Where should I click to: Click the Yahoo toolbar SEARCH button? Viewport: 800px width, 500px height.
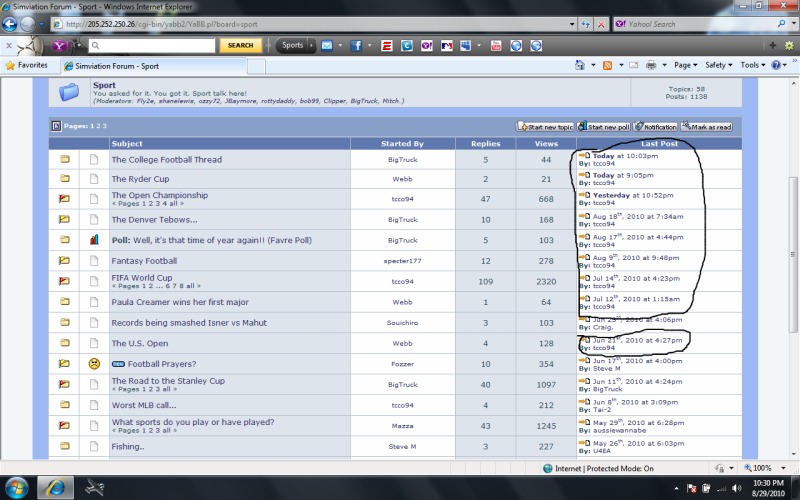[x=240, y=45]
